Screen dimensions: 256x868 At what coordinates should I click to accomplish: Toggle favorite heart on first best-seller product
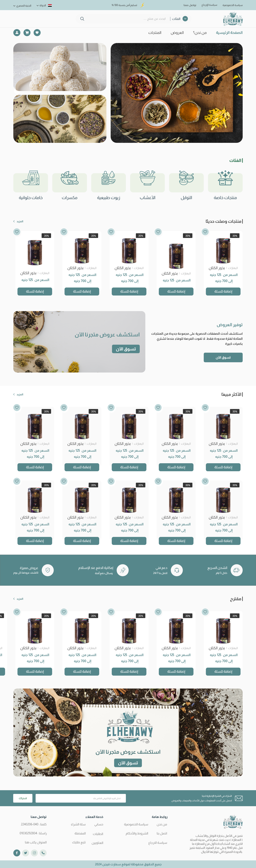coord(205,407)
